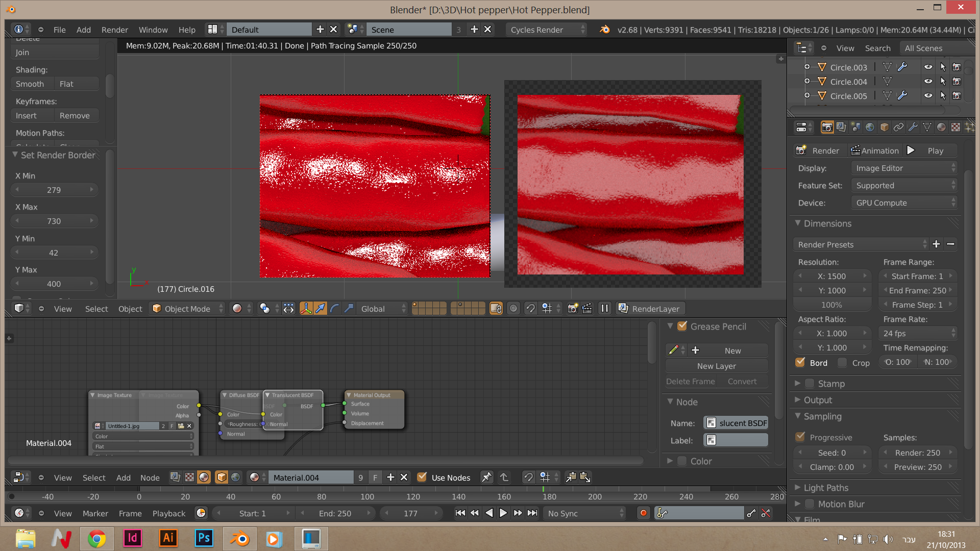Click the Render samples 250 field
The width and height of the screenshot is (980, 551).
(x=917, y=453)
